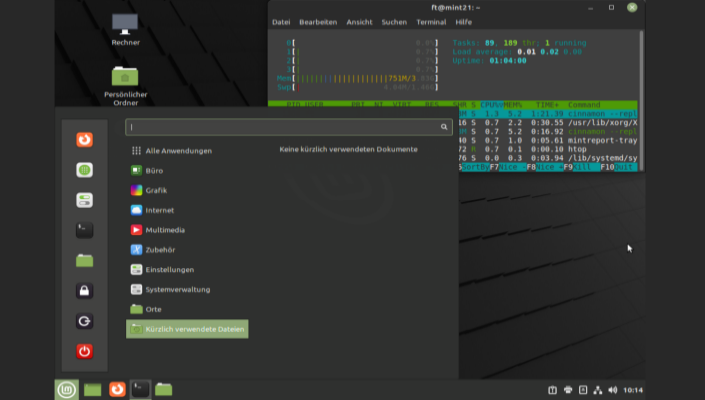Click the htop MEM% column header
This screenshot has width=705, height=400.
pos(513,105)
